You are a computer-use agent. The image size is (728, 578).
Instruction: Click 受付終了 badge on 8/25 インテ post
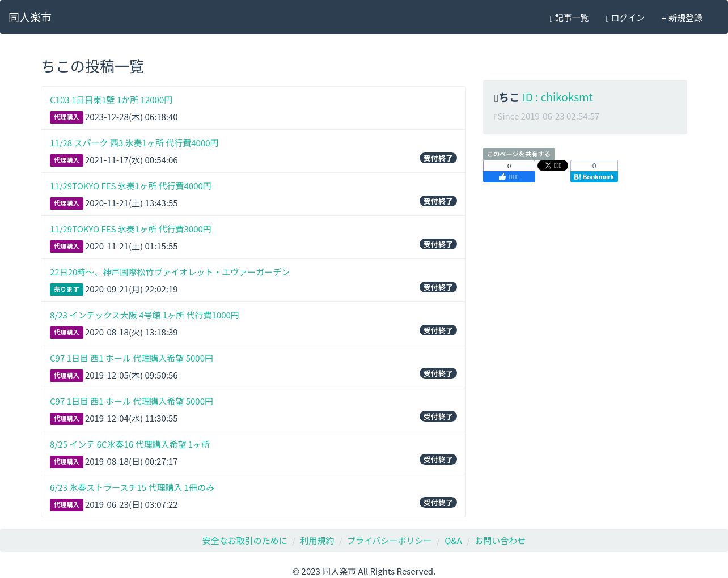tap(438, 460)
